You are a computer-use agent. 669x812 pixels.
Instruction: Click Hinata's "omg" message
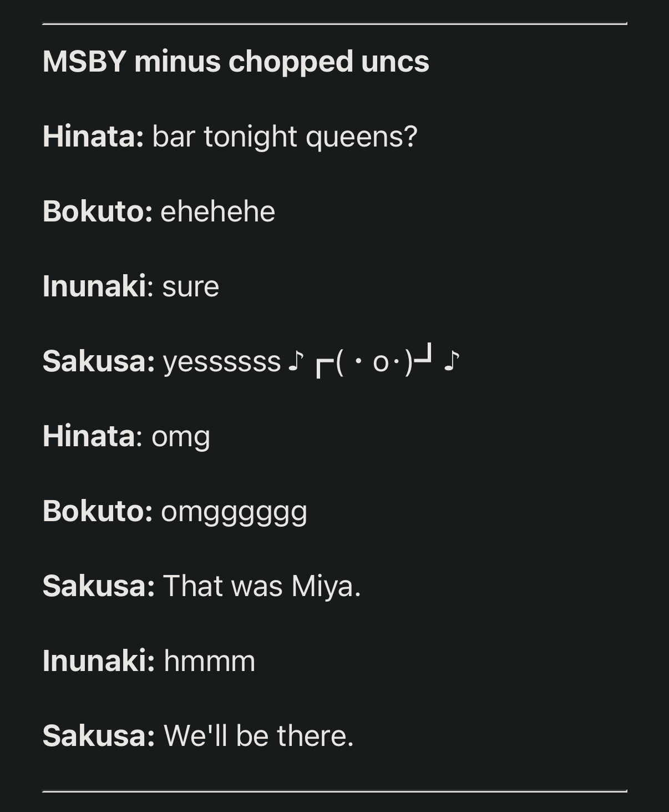(181, 437)
